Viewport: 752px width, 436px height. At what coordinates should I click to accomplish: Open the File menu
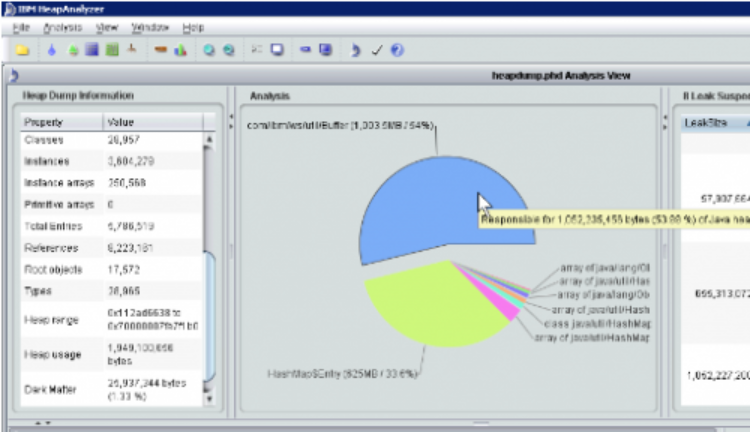pos(21,28)
